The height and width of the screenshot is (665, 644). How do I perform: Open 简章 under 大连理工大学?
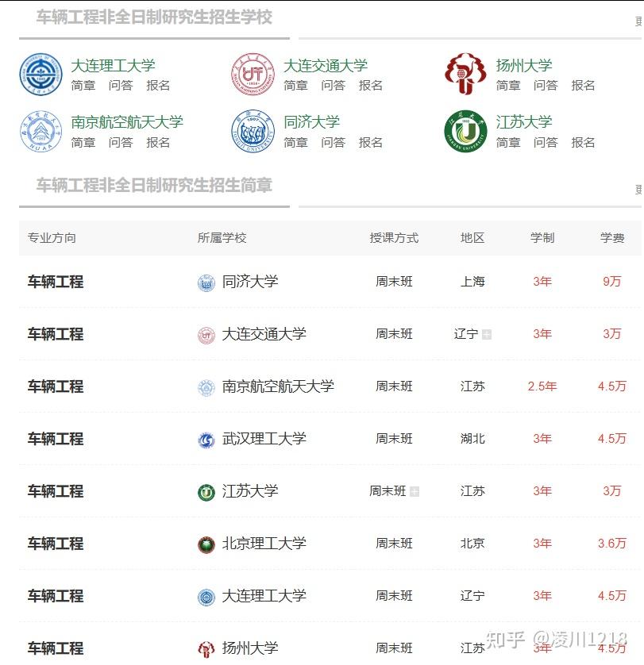point(83,85)
